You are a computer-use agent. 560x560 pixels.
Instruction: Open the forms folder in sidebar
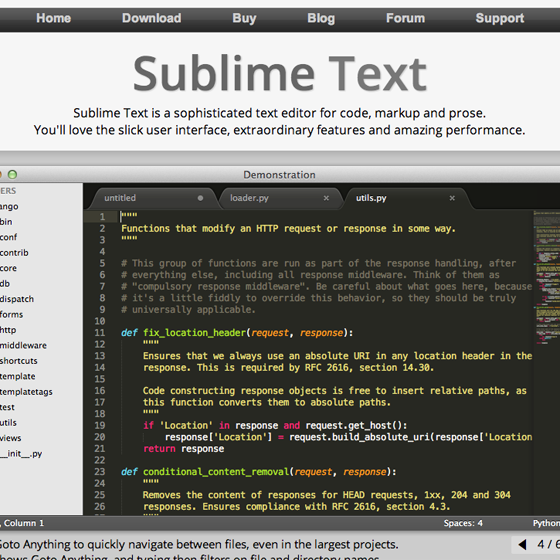pyautogui.click(x=11, y=315)
